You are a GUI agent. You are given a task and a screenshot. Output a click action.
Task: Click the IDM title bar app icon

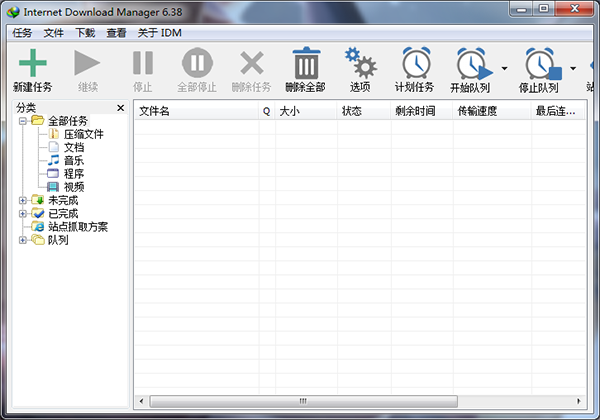point(13,12)
